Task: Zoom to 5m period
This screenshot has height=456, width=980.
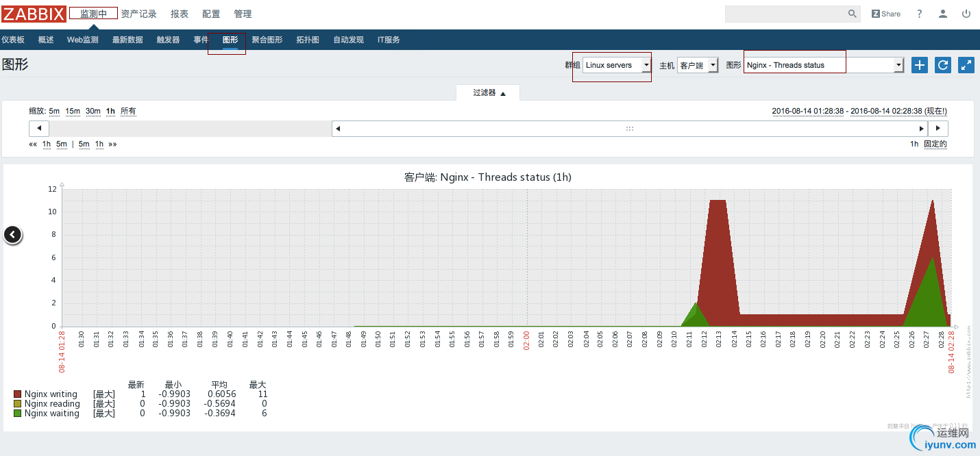Action: pyautogui.click(x=54, y=111)
